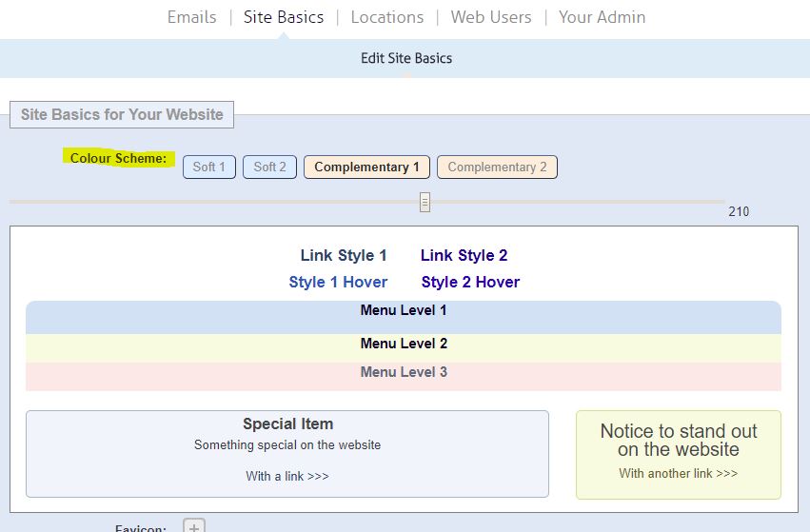The width and height of the screenshot is (810, 532).
Task: Click the Menu Level 3 preview bar
Action: (x=404, y=372)
